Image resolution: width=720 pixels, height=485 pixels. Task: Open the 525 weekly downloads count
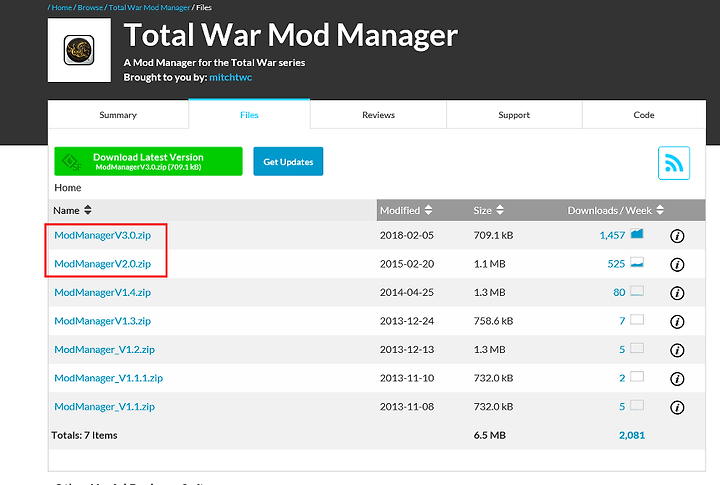point(616,264)
